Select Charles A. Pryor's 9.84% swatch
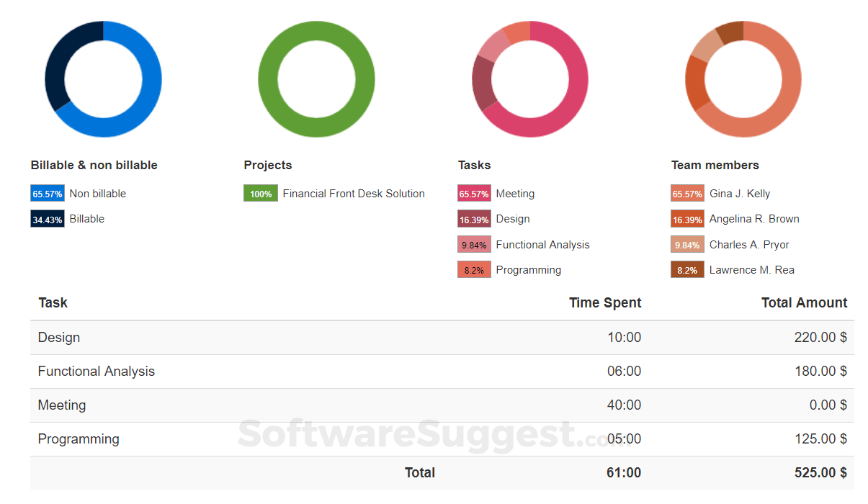Viewport: 868px width, 504px height. (x=687, y=245)
